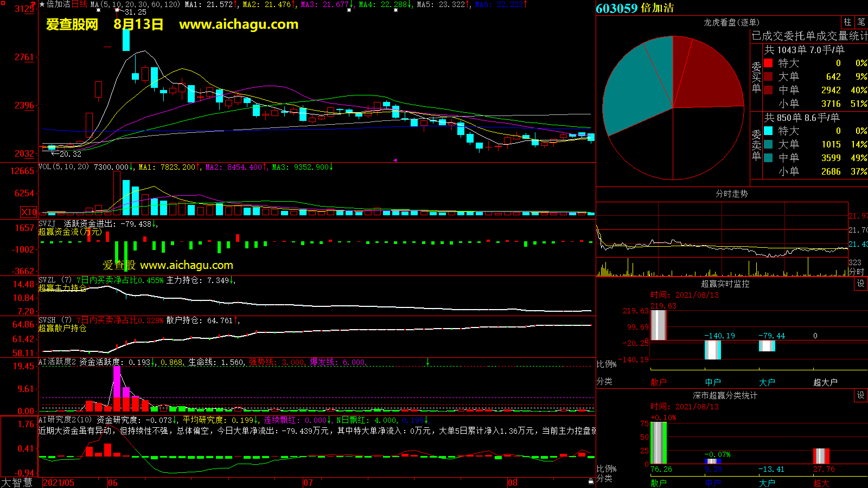Click the small red square top-left icon
The image size is (868, 488).
pyautogui.click(x=3, y=3)
